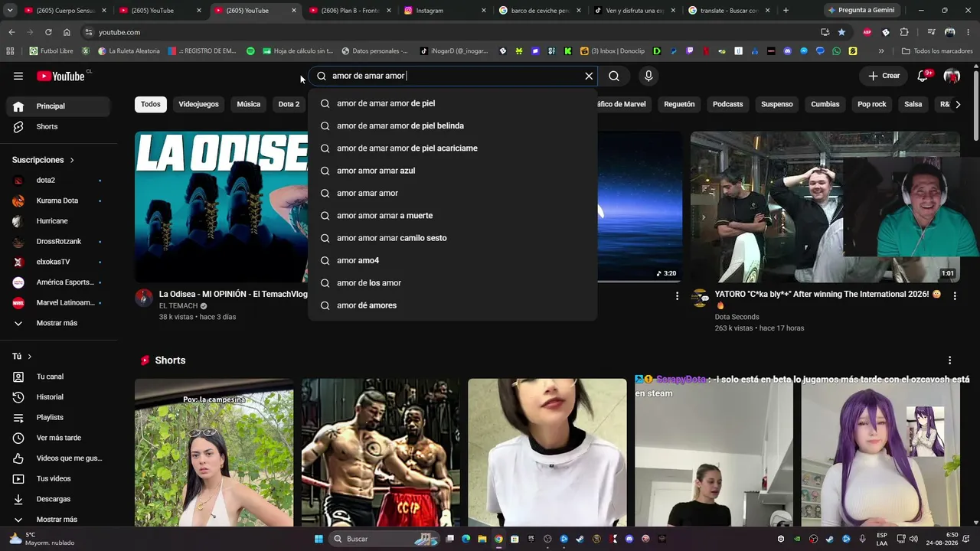Open the tab search dropdown
This screenshot has height=551, width=980.
tap(9, 11)
